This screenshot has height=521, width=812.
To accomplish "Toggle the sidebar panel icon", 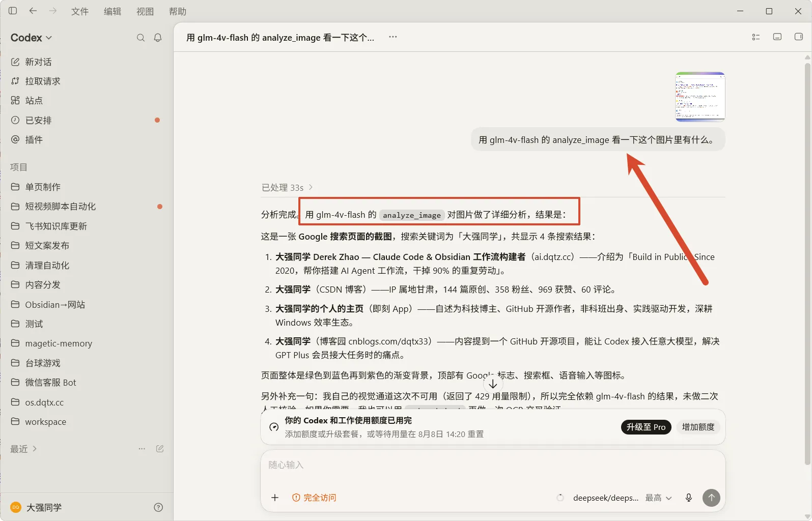I will click(13, 11).
